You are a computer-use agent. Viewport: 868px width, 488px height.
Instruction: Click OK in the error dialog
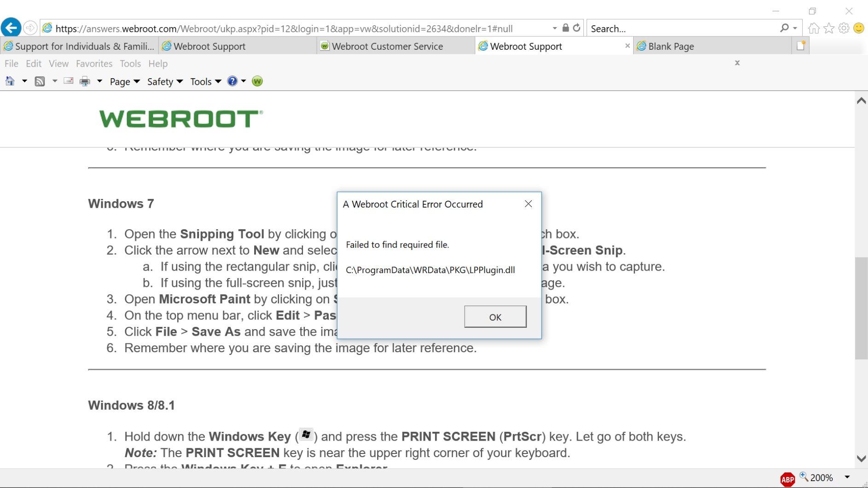pos(495,317)
